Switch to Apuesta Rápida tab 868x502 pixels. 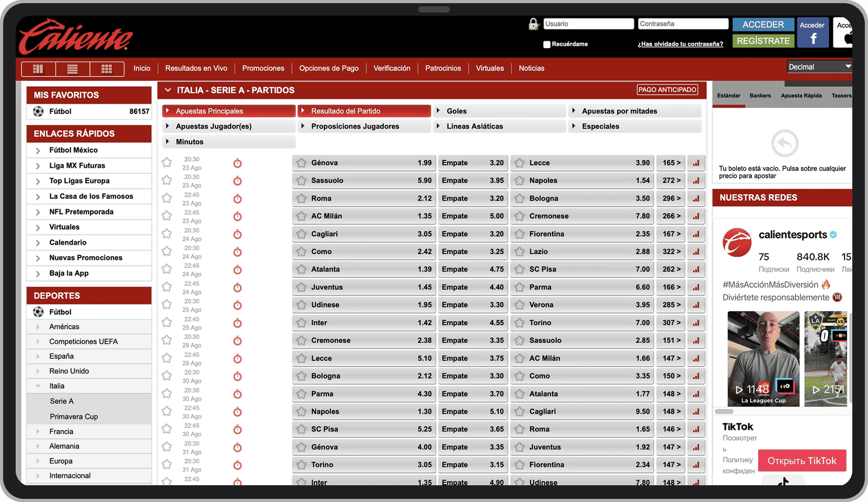[801, 96]
